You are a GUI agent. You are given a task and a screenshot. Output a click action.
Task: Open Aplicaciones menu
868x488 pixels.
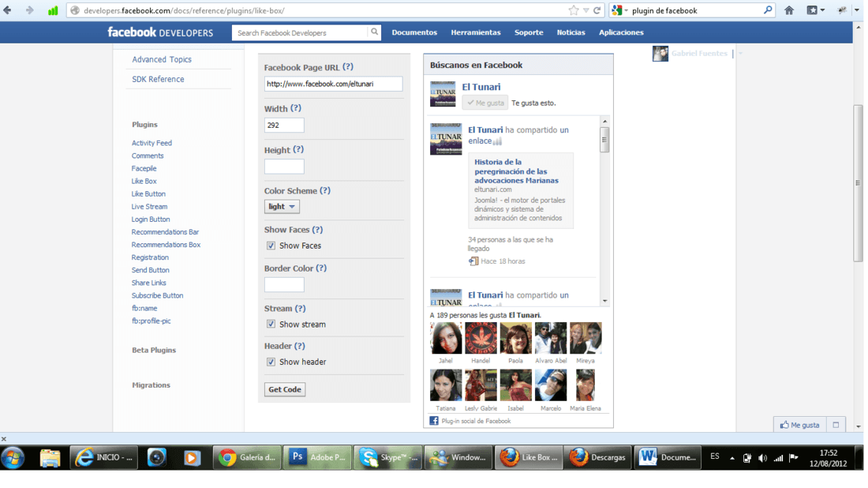point(621,32)
